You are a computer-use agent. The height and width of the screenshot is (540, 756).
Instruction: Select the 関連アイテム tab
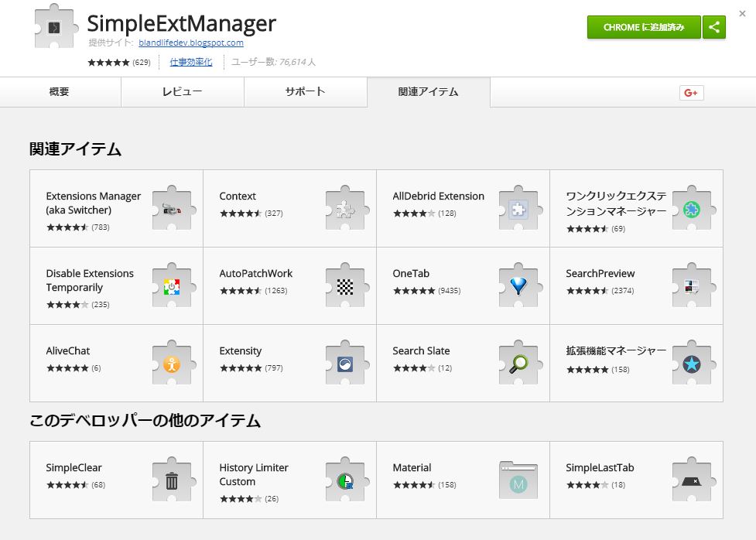[x=428, y=92]
